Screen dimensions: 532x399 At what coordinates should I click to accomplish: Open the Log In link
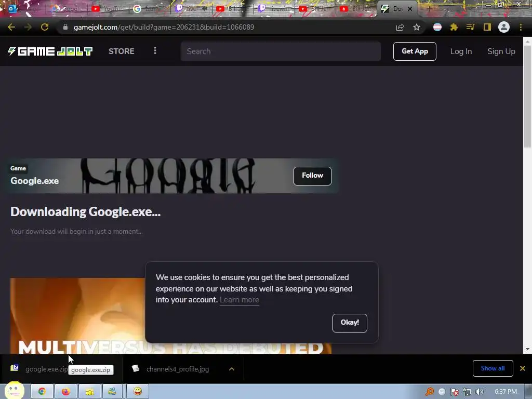pyautogui.click(x=461, y=51)
